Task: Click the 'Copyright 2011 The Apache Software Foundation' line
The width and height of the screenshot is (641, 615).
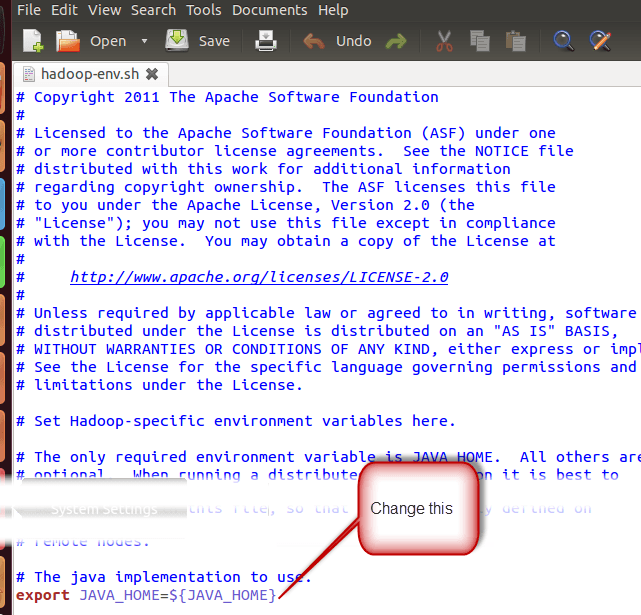Action: (227, 97)
